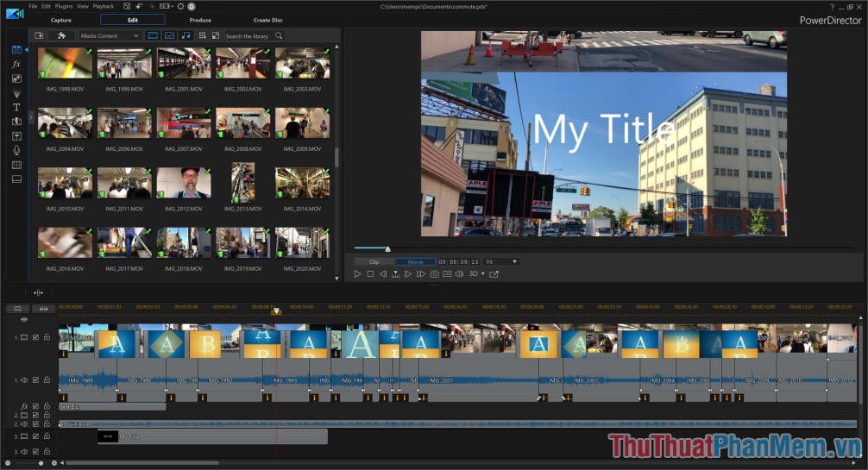This screenshot has width=868, height=470.
Task: Open the Subtitle Room sidebar icon
Action: click(16, 179)
